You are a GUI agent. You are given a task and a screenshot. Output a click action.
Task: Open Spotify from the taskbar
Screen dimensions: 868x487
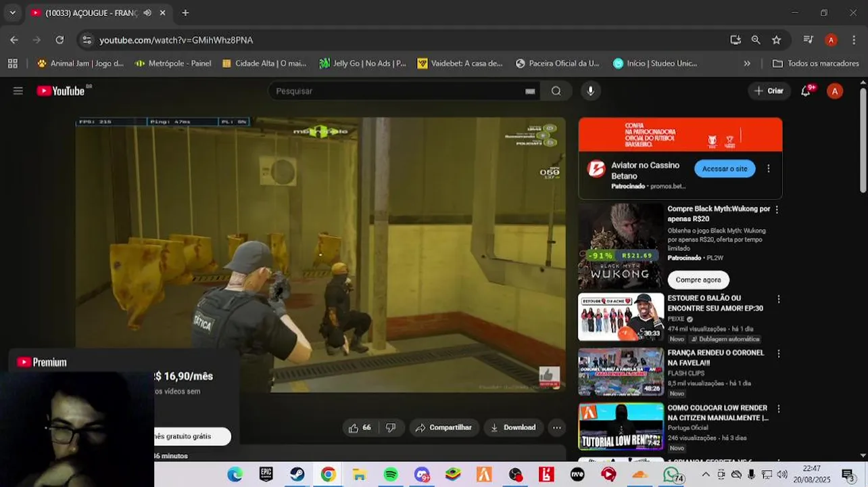click(x=391, y=474)
